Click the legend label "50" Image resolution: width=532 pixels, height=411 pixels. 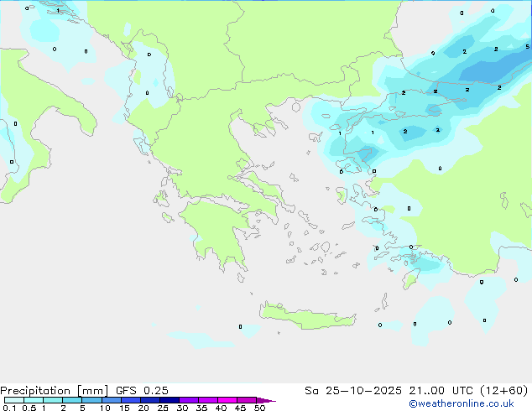(260, 408)
